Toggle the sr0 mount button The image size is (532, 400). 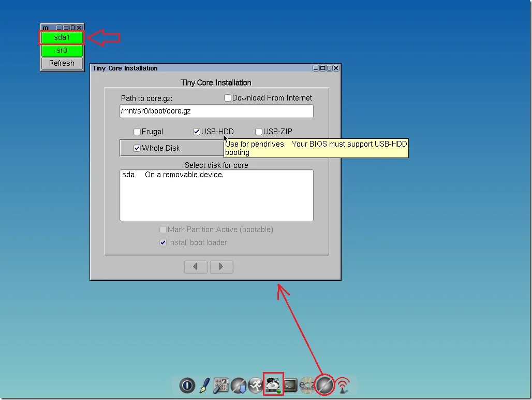click(62, 51)
